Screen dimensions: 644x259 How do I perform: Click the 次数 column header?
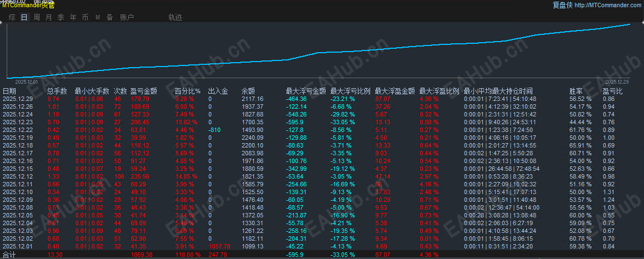pyautogui.click(x=120, y=91)
